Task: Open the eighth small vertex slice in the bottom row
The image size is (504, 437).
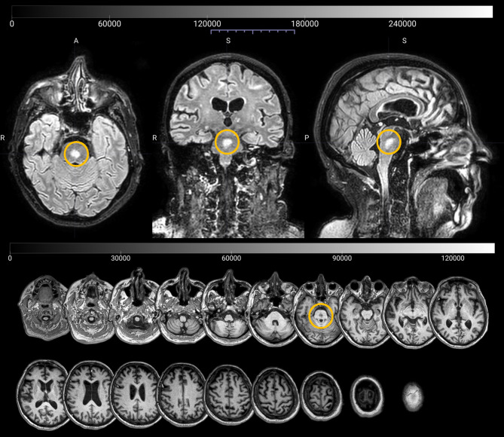Action: tap(367, 396)
